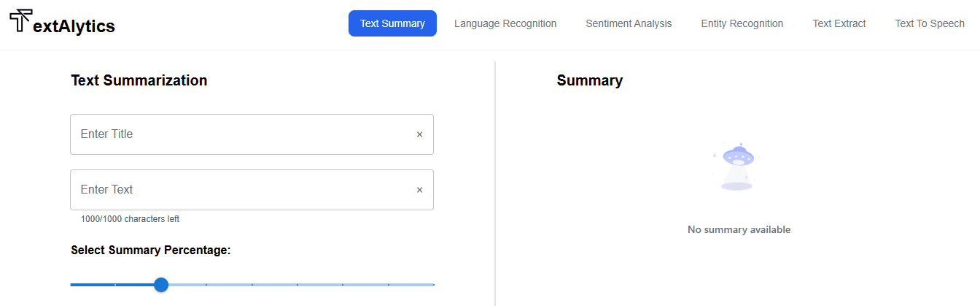Click the 'Select Summary Percentage' label
The image size is (980, 306).
click(x=150, y=250)
